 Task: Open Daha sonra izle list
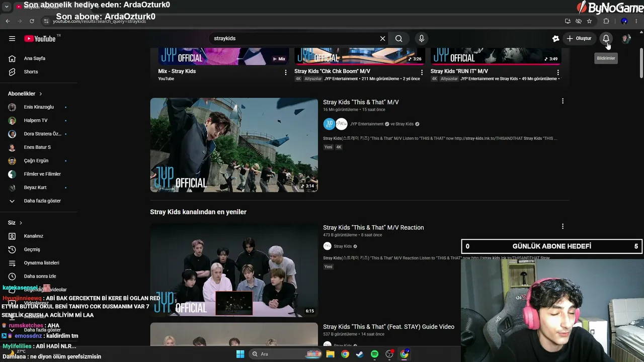click(x=39, y=277)
